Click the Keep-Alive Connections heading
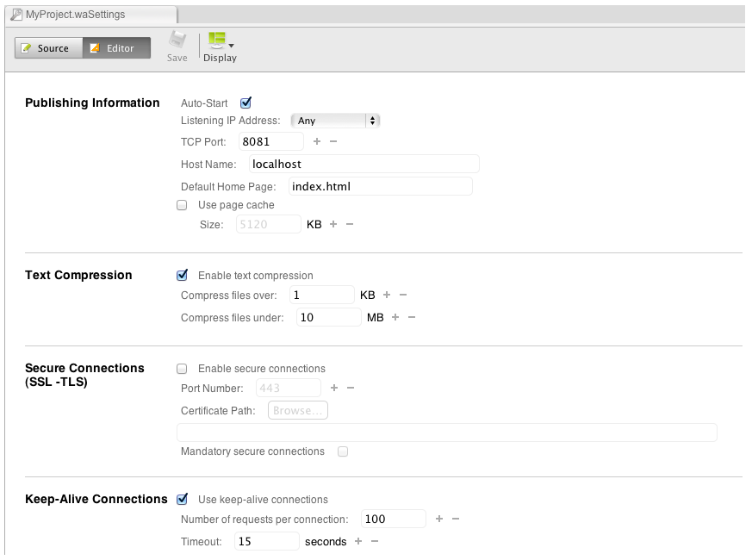 coord(96,499)
